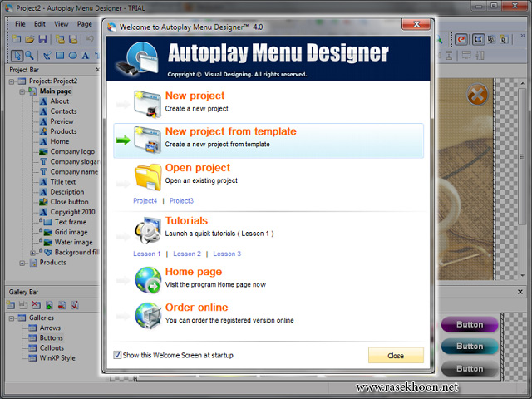
Task: Select the WinXP Style gallery
Action: [x=57, y=358]
